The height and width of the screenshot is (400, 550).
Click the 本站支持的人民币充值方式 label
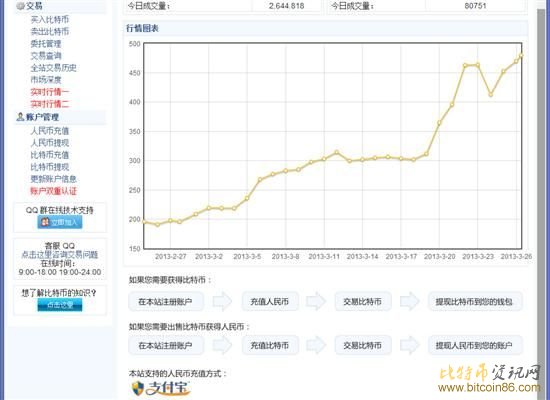(178, 374)
